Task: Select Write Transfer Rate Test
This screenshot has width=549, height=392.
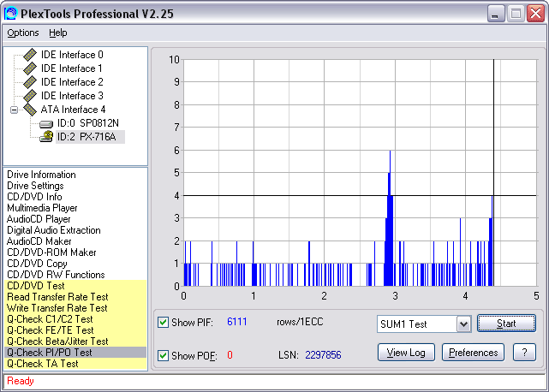Action: (x=75, y=308)
